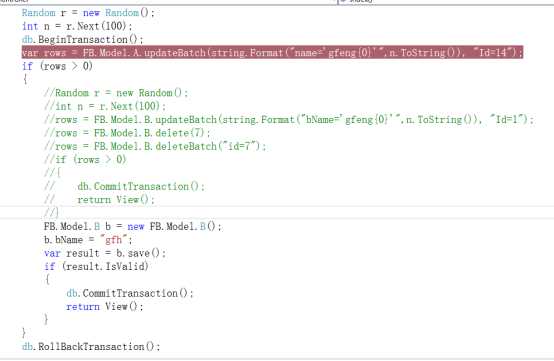554x361 pixels.
Task: Click the "if (rows > 0)" statement
Action: [57, 66]
